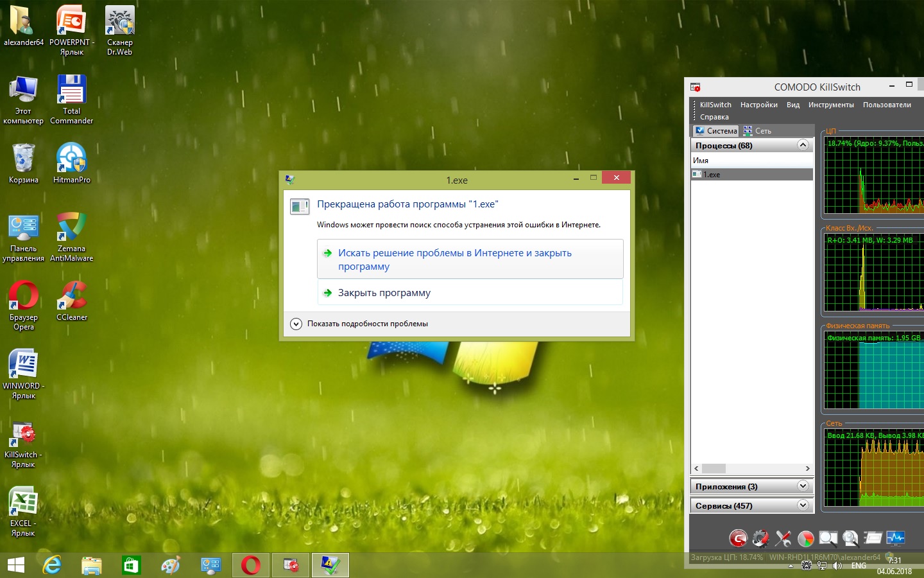Expand the Приложения (3) section
The height and width of the screenshot is (578, 924).
pos(803,486)
